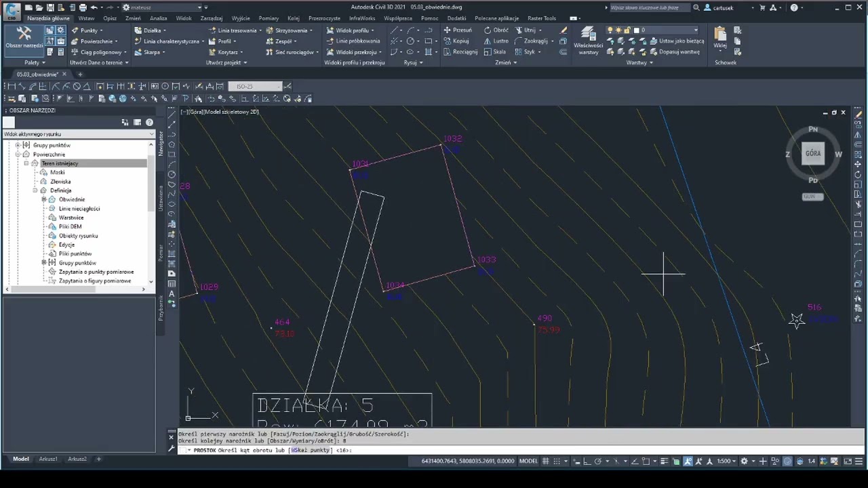Open workspace switching gear in status bar
The height and width of the screenshot is (488, 868).
click(744, 461)
